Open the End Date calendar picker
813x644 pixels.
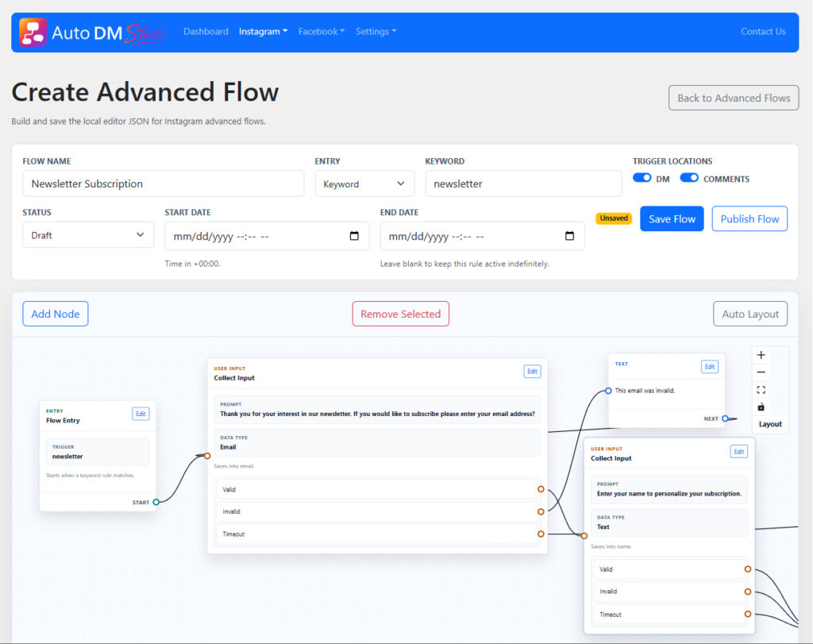(569, 236)
